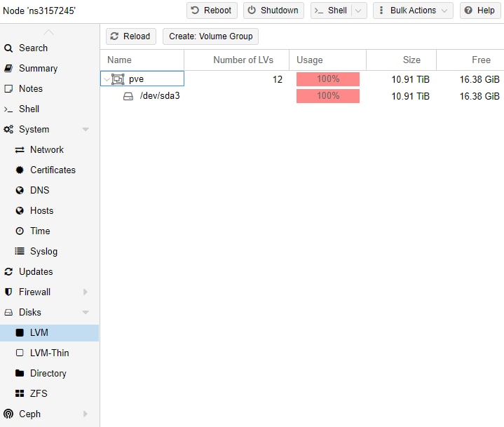Viewport: 504px width, 427px height.
Task: Collapse the pve volume group tree node
Action: click(x=107, y=79)
